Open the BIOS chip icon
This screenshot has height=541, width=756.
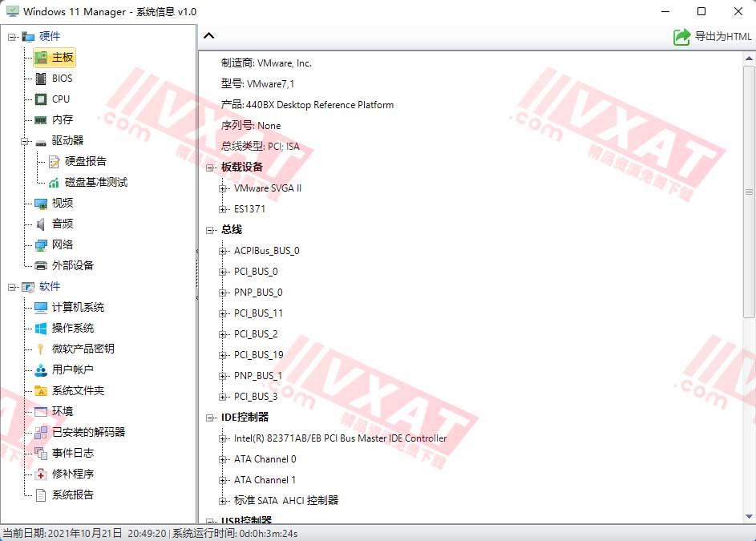41,78
